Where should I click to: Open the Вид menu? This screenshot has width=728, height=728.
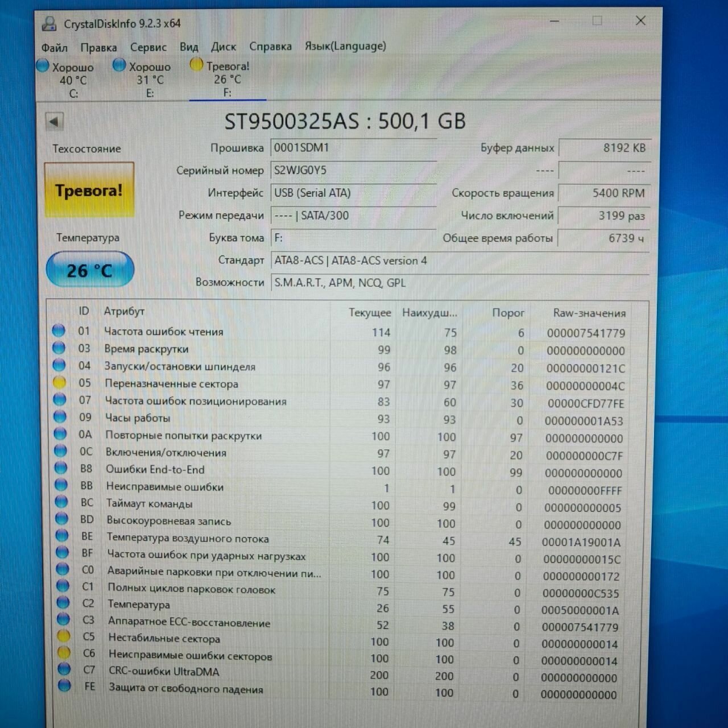point(189,47)
